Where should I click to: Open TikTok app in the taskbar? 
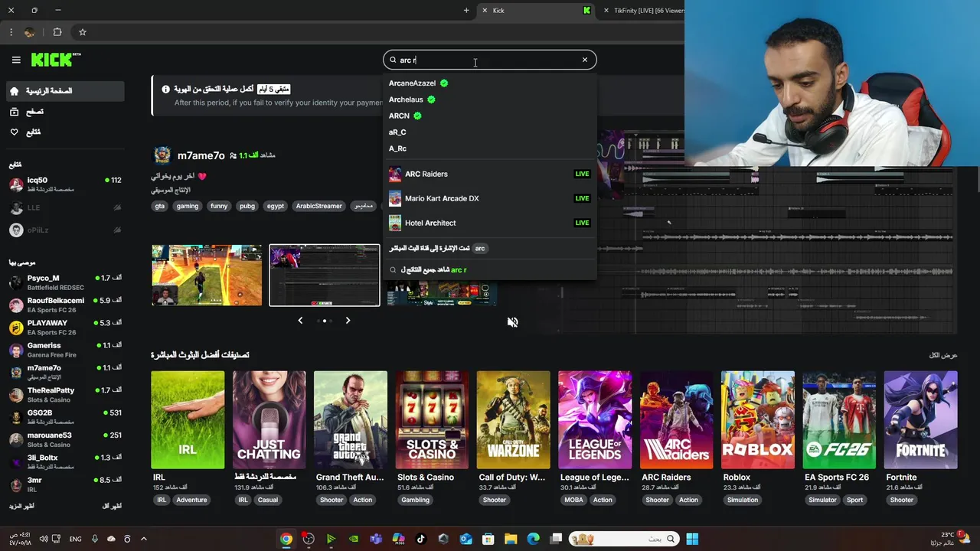420,539
